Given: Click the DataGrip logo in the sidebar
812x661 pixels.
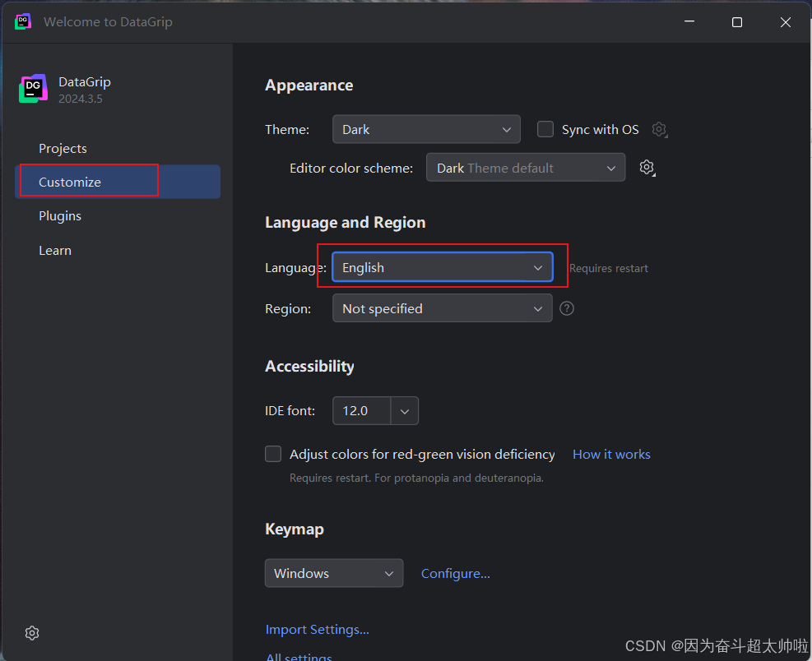Looking at the screenshot, I should 34,89.
